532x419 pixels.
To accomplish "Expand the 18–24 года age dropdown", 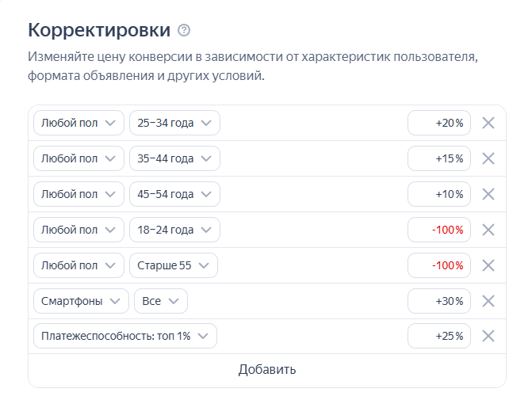I will click(x=174, y=230).
